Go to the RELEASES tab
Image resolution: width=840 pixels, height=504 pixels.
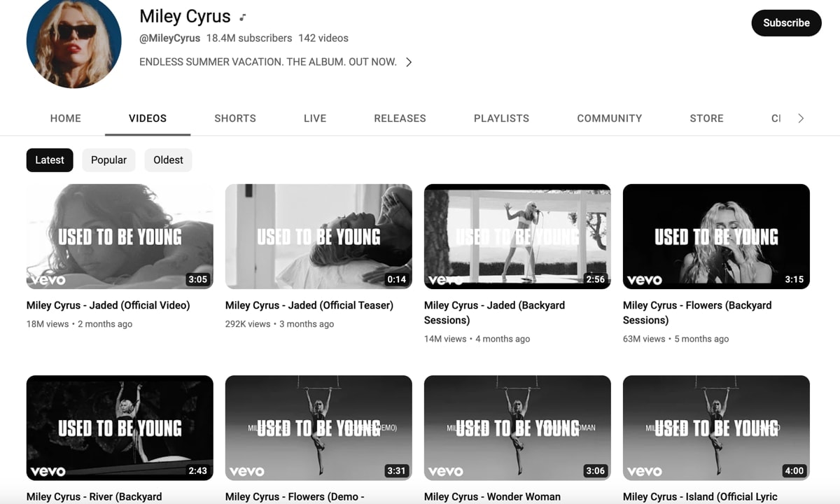pyautogui.click(x=400, y=118)
